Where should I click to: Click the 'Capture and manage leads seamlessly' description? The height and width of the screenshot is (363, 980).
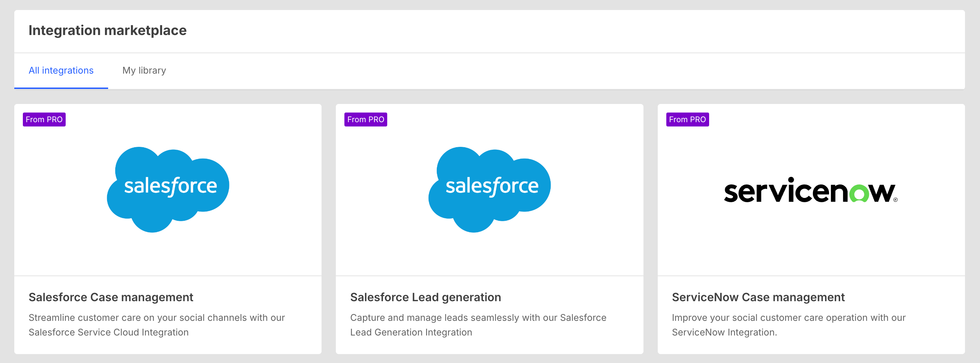tap(478, 325)
